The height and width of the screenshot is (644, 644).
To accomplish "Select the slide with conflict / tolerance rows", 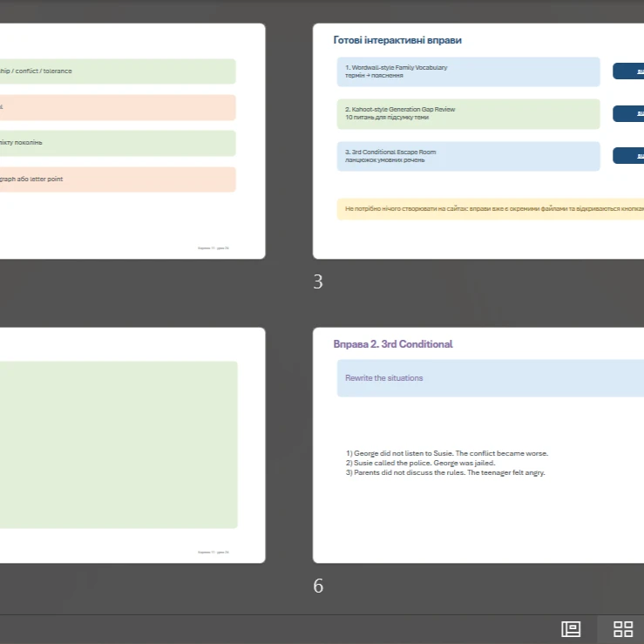I will [x=132, y=141].
